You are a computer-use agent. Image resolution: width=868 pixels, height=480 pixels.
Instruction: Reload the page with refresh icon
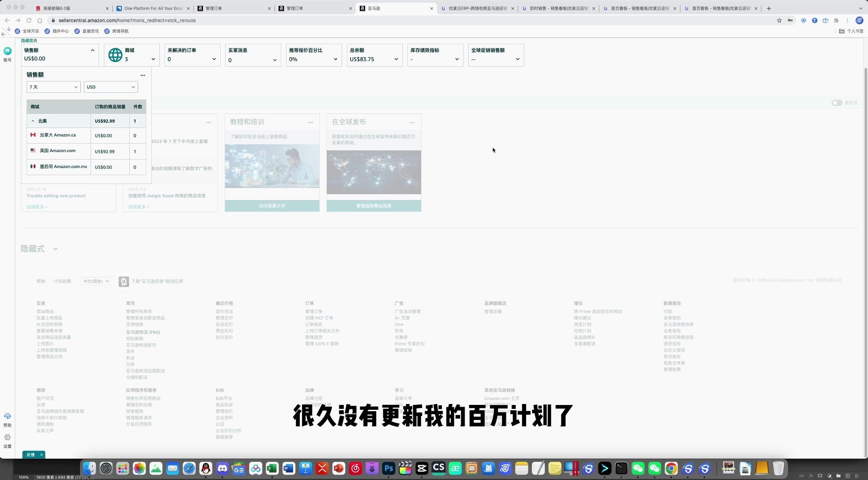point(29,20)
